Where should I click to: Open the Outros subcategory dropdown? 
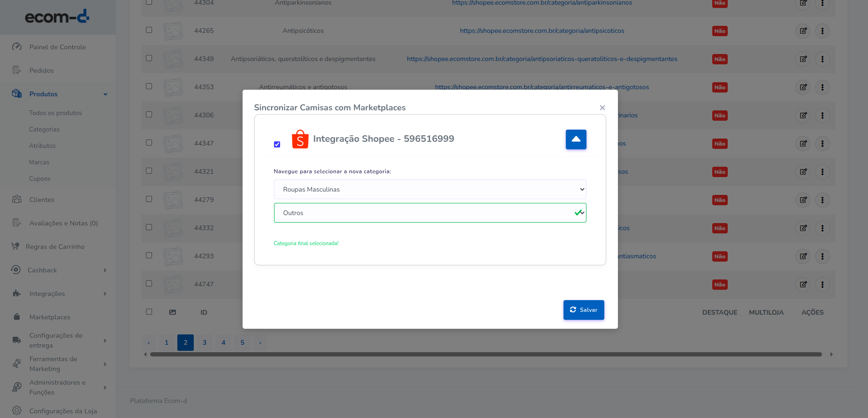pyautogui.click(x=430, y=213)
